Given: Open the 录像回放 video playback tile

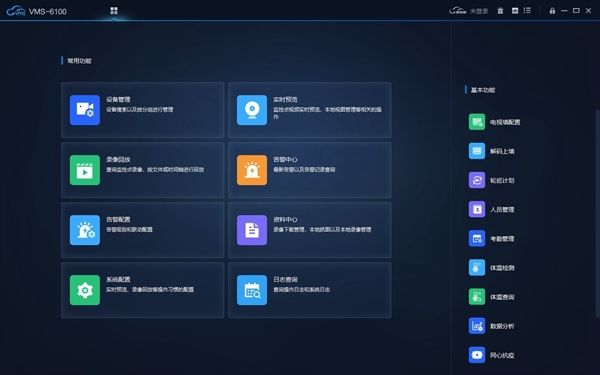Looking at the screenshot, I should (142, 170).
